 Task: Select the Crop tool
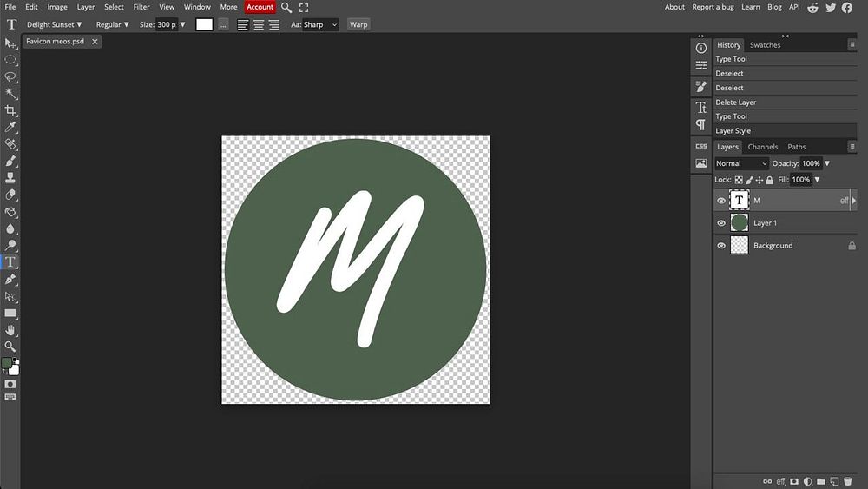(x=10, y=110)
